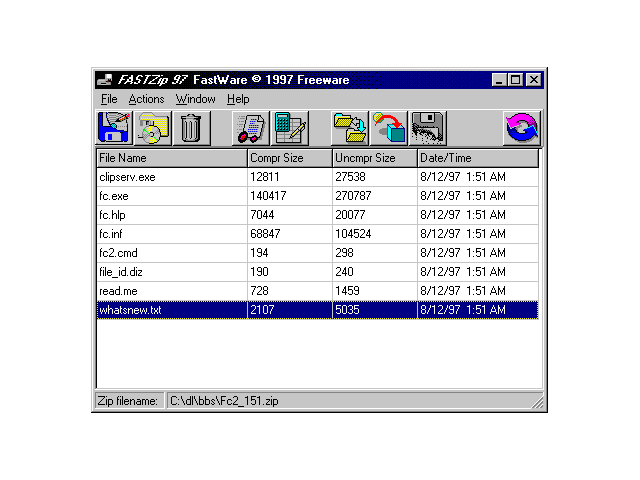Select the read.me file entry
This screenshot has height=480, width=640.
117,290
